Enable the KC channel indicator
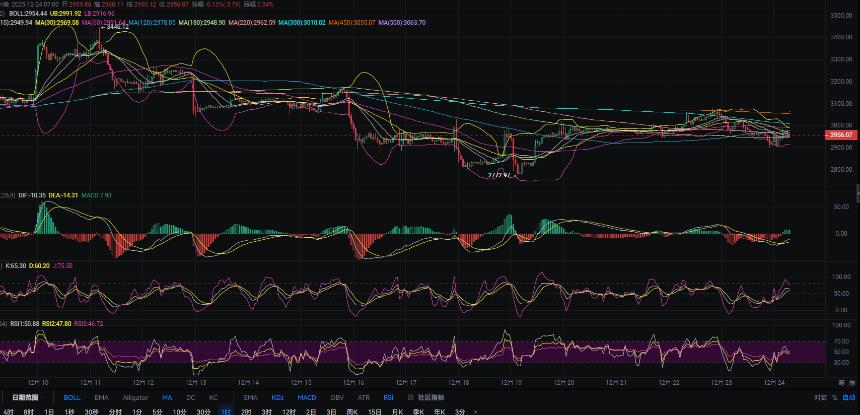This screenshot has width=860, height=415. pyautogui.click(x=213, y=397)
